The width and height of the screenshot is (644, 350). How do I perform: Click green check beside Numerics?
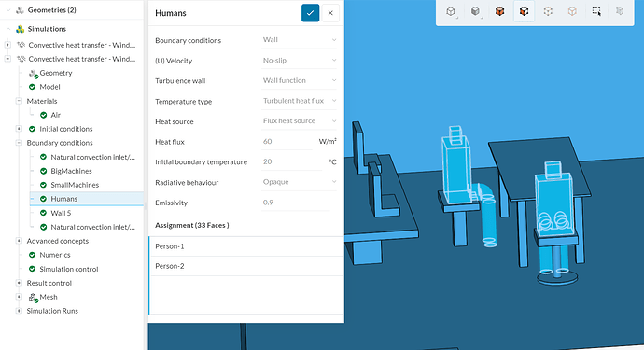click(32, 255)
